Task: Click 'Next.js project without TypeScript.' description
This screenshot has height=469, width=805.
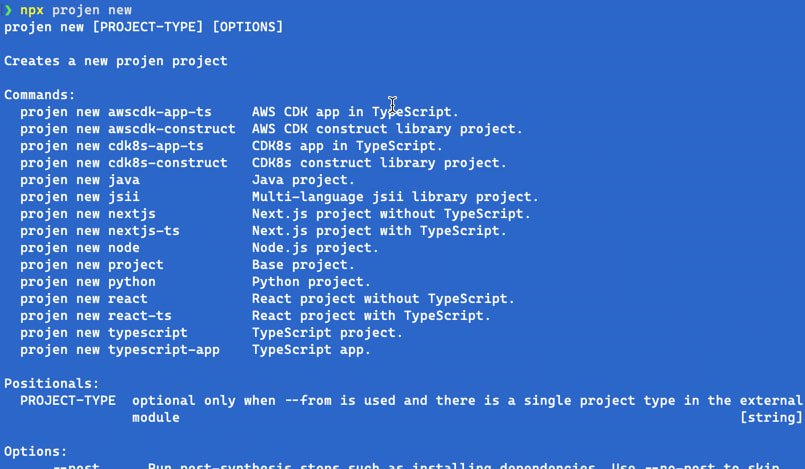Action: 391,214
